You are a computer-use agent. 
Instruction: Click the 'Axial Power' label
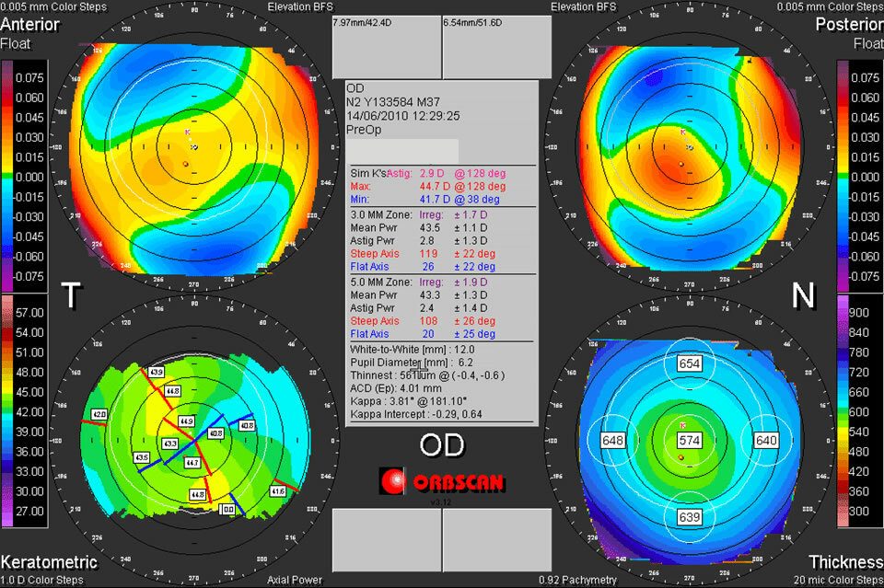tap(295, 580)
